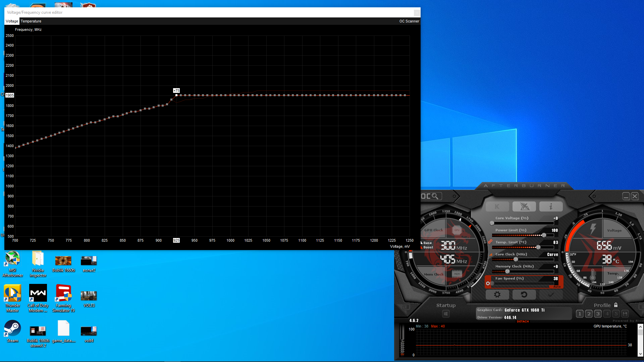Toggle fan speed Auto mode
Viewport: 644px width, 362px height.
point(557,287)
